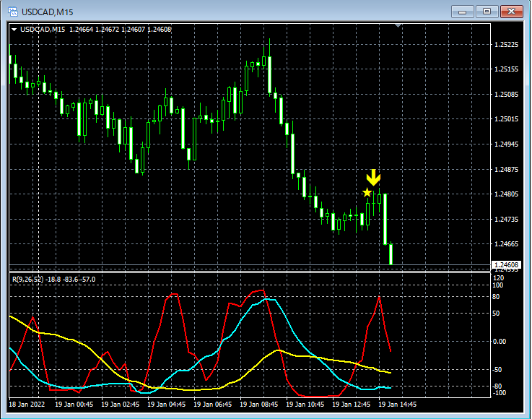Image resolution: width=532 pixels, height=419 pixels.
Task: Click the current price label 1.24608
Action: click(x=506, y=265)
